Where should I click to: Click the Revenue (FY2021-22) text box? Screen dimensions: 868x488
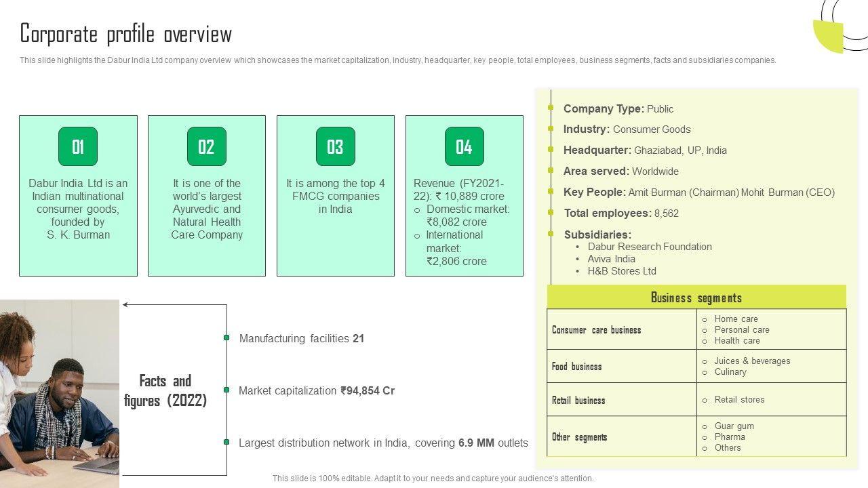pyautogui.click(x=464, y=222)
